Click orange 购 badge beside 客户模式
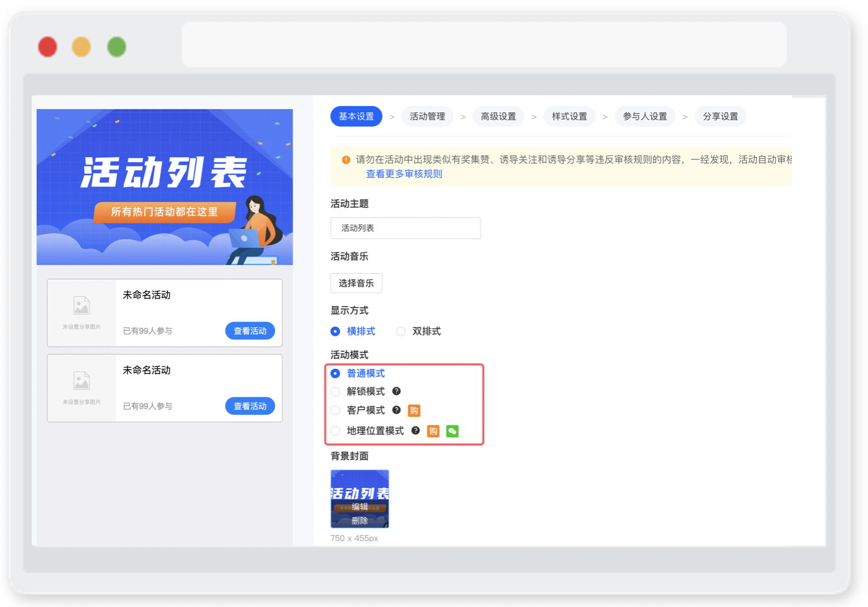868x607 pixels. (414, 410)
